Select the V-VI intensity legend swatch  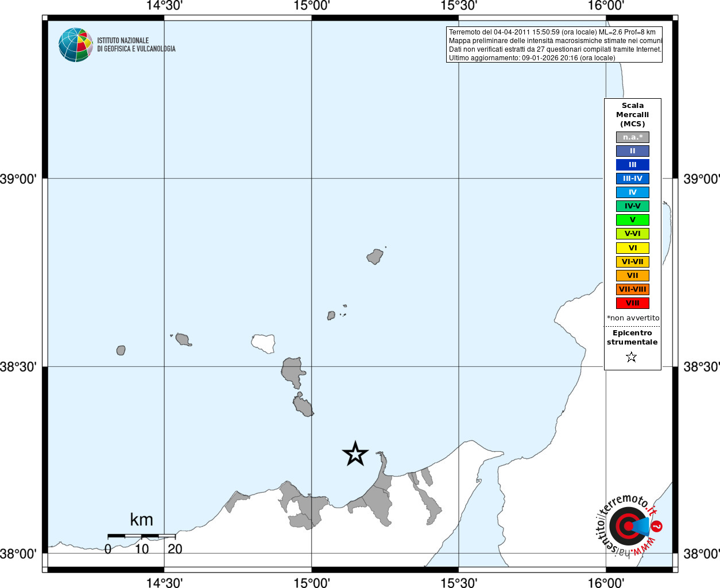coord(633,234)
